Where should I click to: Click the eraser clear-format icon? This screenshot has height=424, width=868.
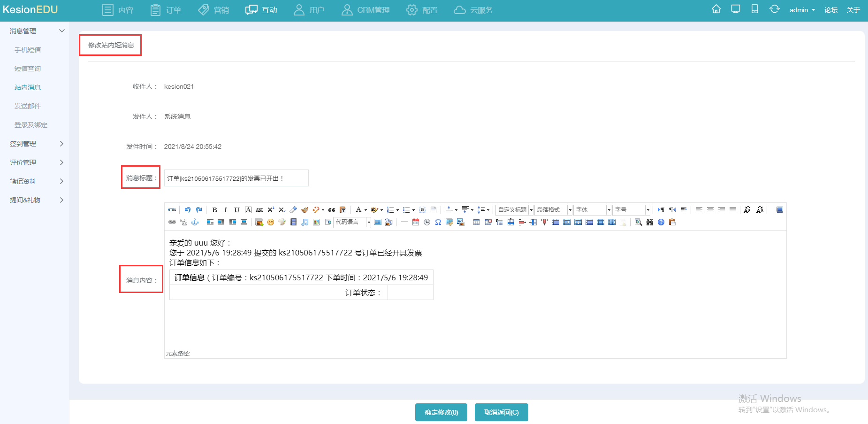point(293,210)
